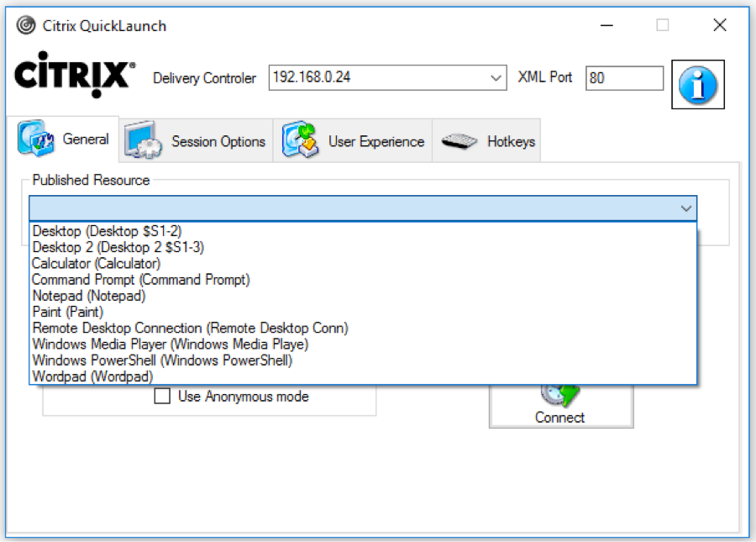Open the Hotkeys tab
The height and width of the screenshot is (542, 756).
point(486,140)
